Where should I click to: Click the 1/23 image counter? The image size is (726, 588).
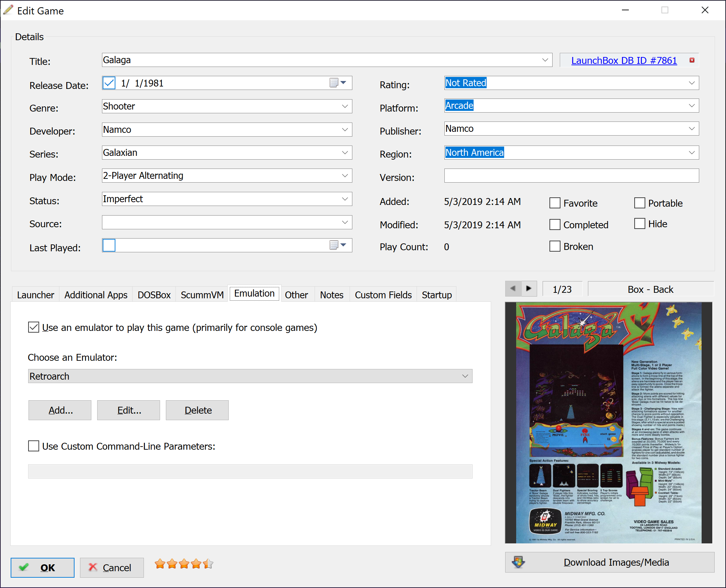click(562, 289)
